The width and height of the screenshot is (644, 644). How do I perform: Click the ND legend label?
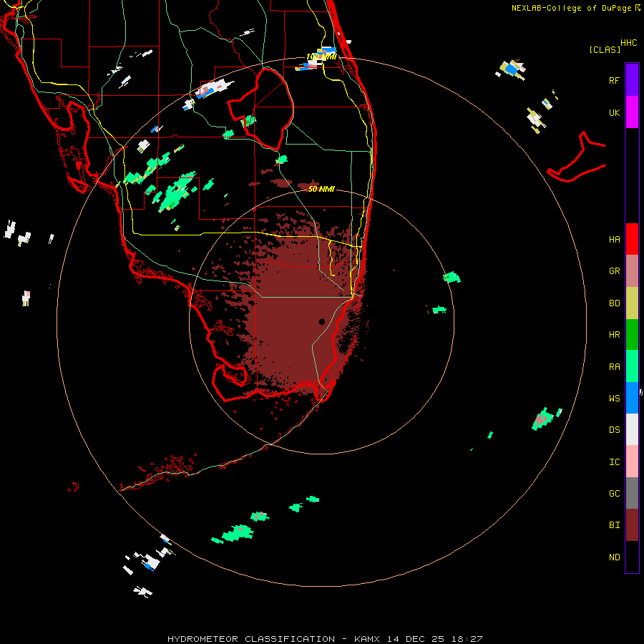pyautogui.click(x=614, y=557)
